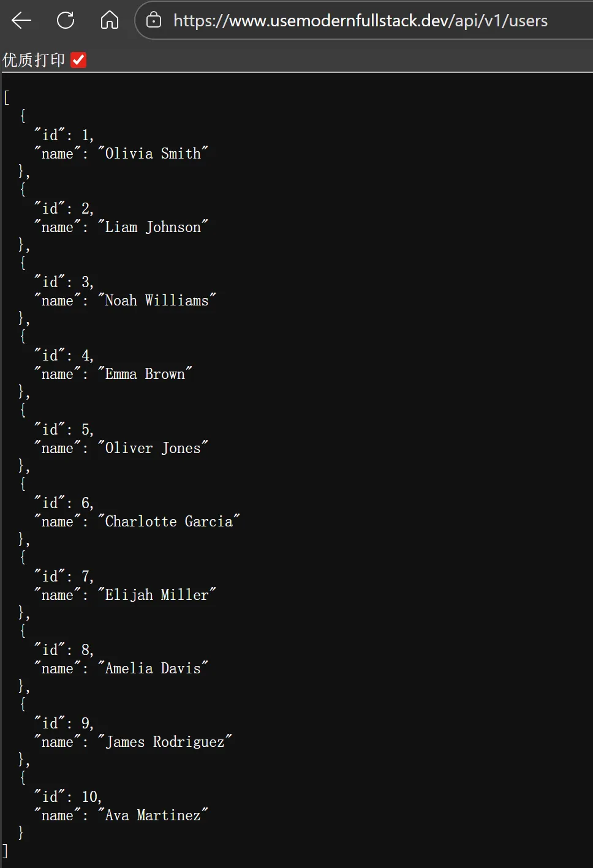Viewport: 593px width, 868px height.
Task: Open the browser home page
Action: pos(109,20)
